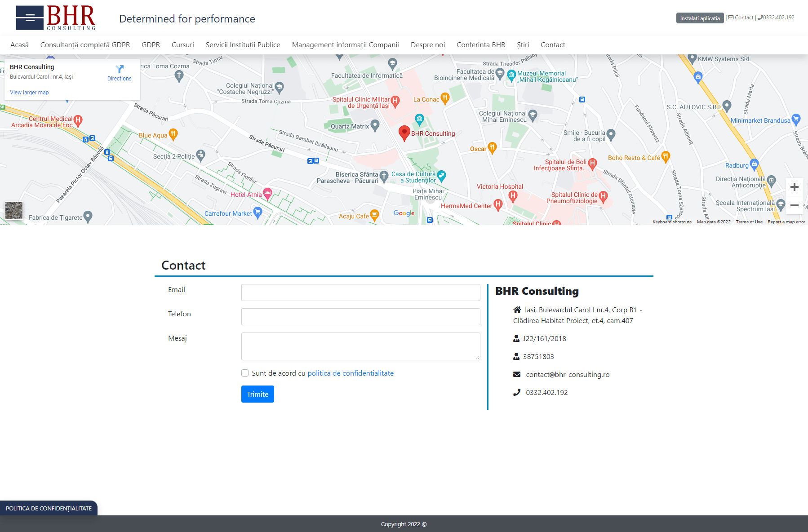This screenshot has width=808, height=532.
Task: Click contact@bhr-consulting.ro email text
Action: (568, 374)
